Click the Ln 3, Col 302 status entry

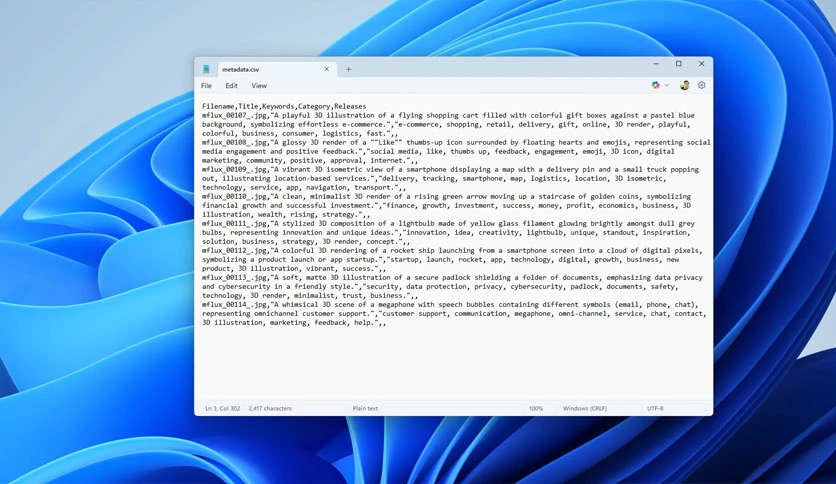pos(223,408)
